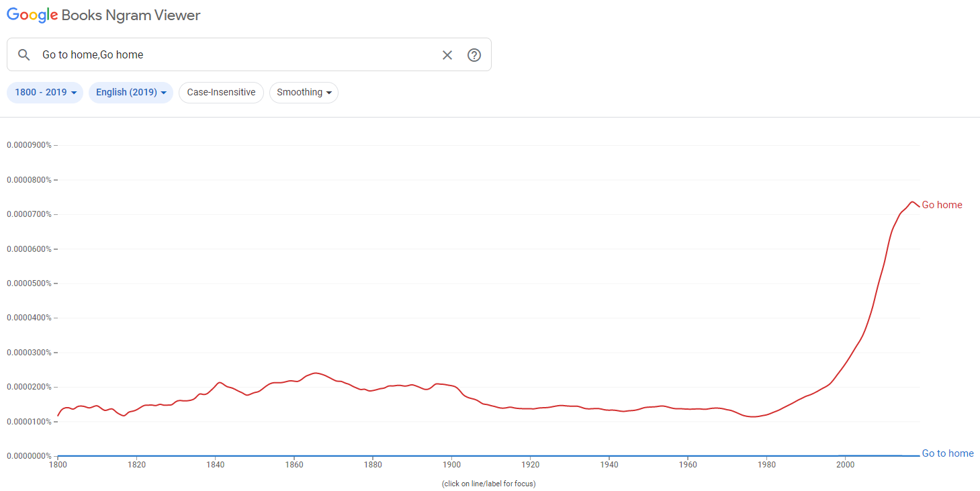Viewport: 980px width, 491px height.
Task: Open the Smoothing dropdown
Action: click(304, 93)
